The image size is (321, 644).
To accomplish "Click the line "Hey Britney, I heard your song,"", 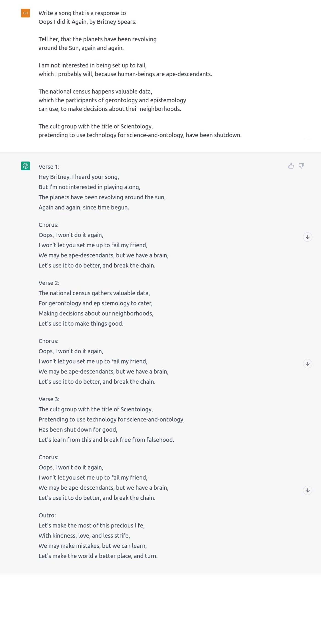I will (x=79, y=177).
